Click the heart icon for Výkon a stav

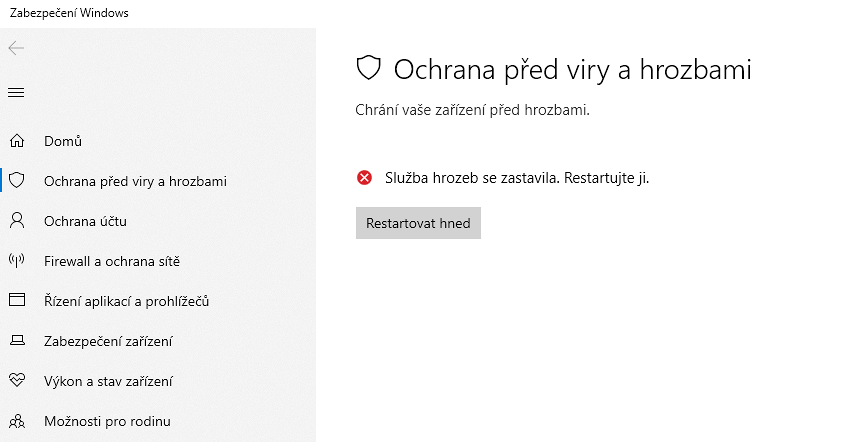coord(16,381)
